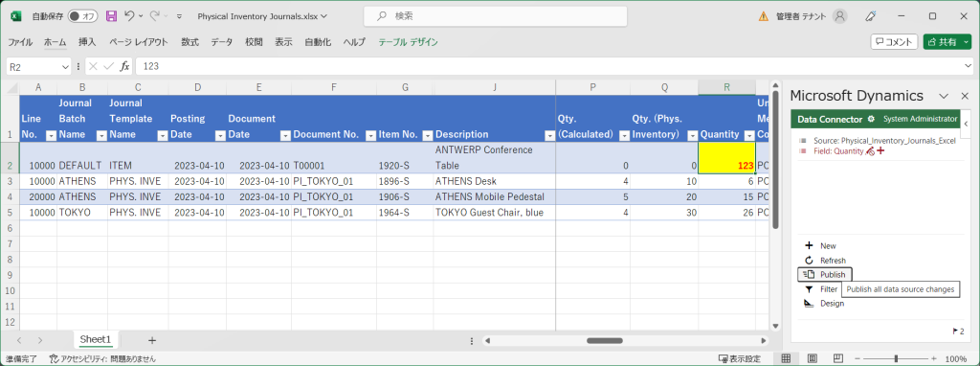Open the テーブル デザイン tab

tap(408, 42)
